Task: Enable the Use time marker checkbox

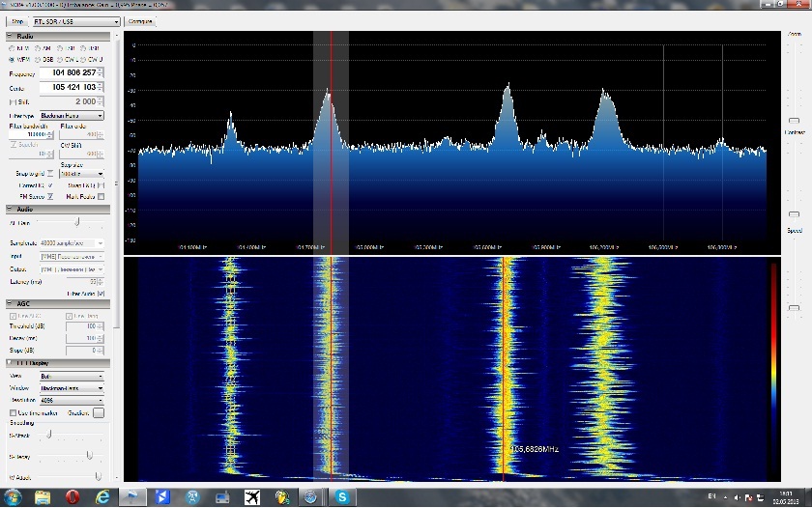Action: pos(13,412)
